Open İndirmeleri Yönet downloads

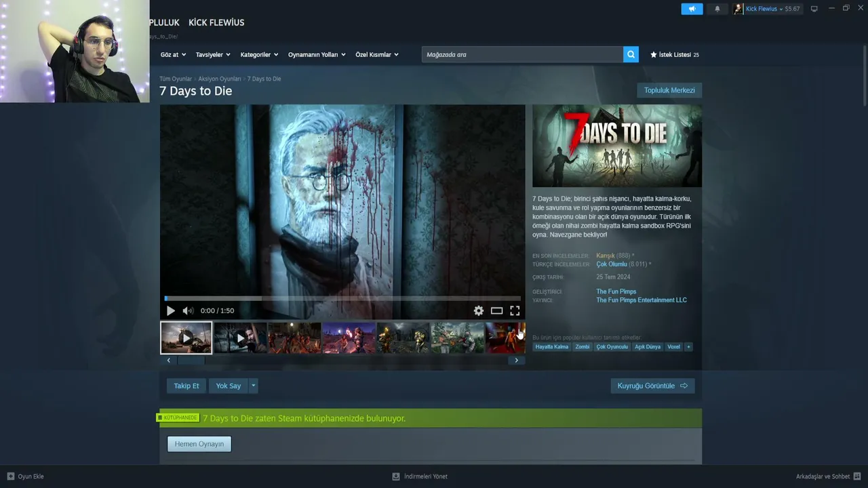click(x=420, y=476)
